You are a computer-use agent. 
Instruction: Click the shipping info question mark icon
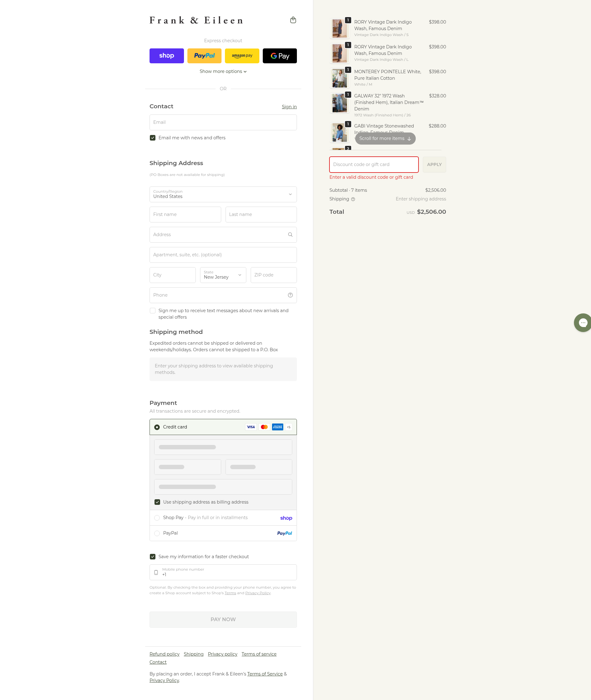pyautogui.click(x=353, y=199)
